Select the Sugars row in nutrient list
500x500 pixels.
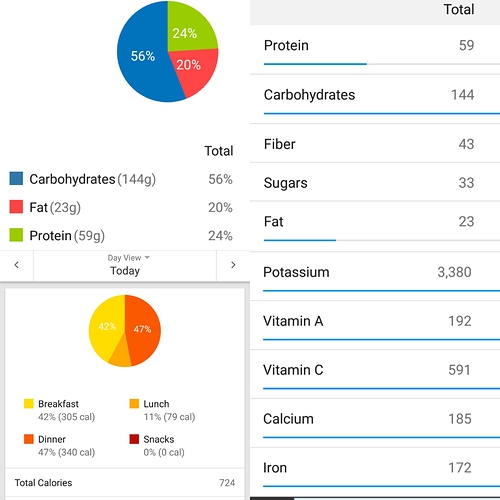(x=375, y=182)
